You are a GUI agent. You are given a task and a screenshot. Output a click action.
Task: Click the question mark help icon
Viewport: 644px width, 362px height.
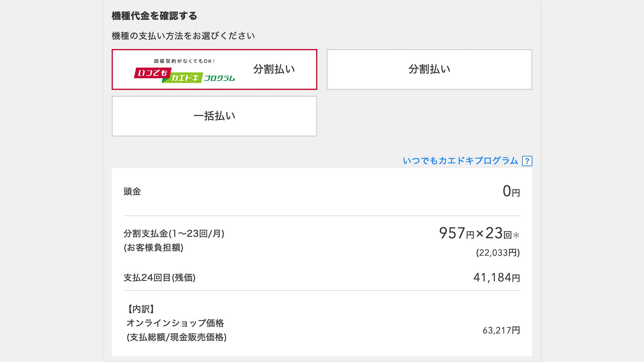[527, 161]
